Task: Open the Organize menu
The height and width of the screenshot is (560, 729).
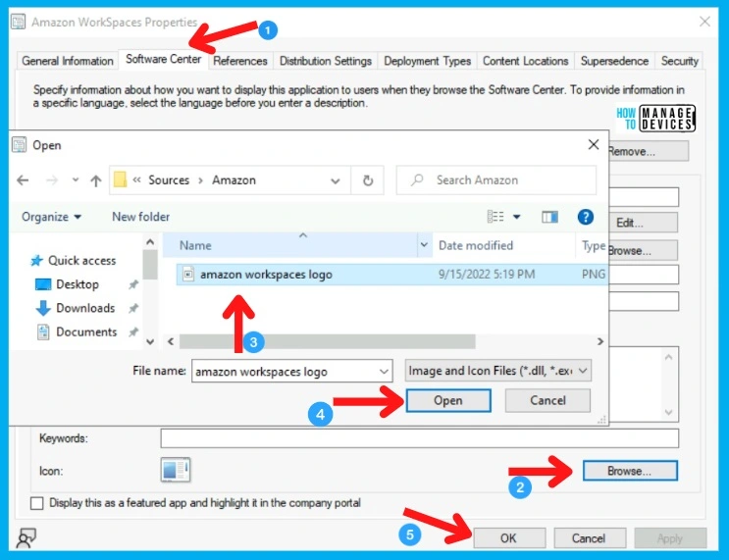Action: 51,217
